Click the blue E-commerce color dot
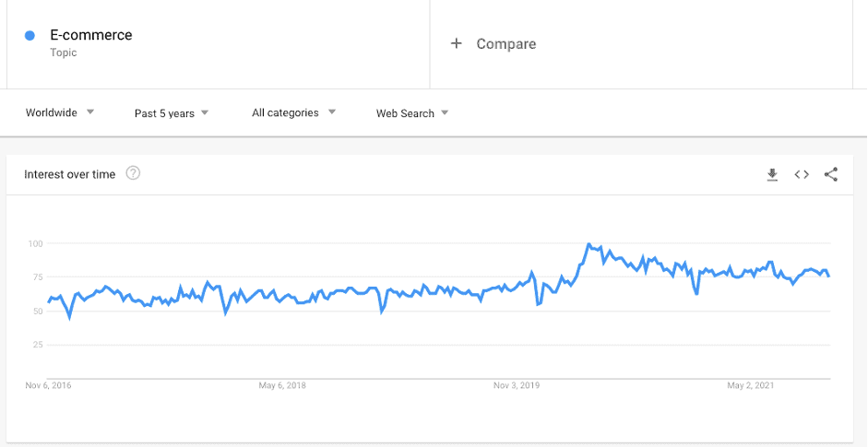 (30, 35)
